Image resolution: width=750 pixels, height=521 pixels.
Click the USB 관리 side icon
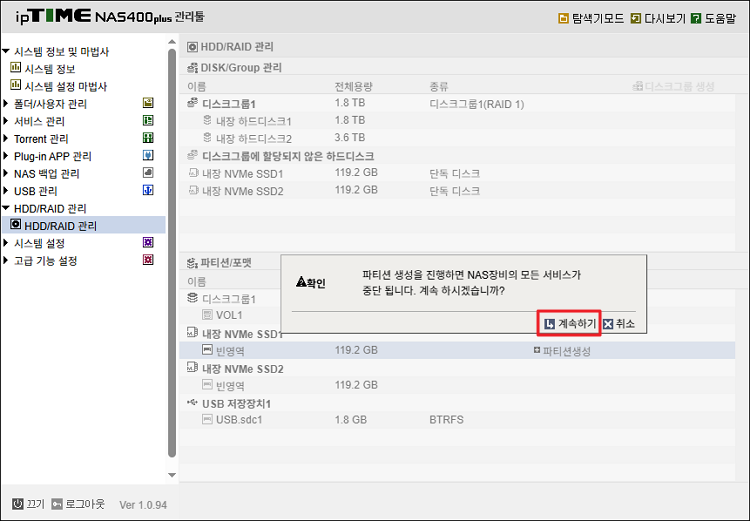coord(148,190)
